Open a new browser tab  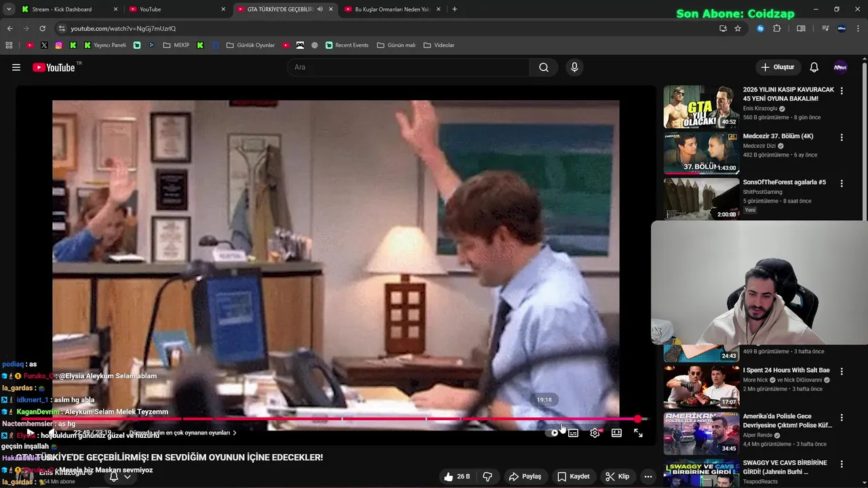click(454, 9)
